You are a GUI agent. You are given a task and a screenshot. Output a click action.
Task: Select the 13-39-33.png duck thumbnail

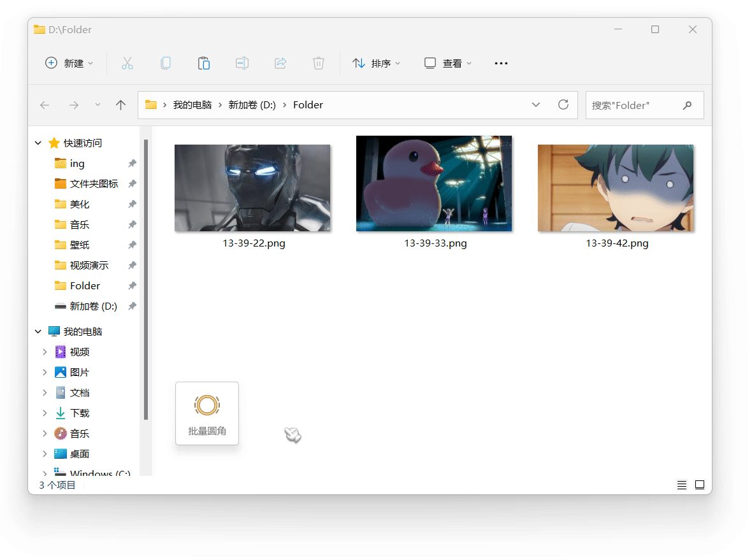[x=434, y=183]
